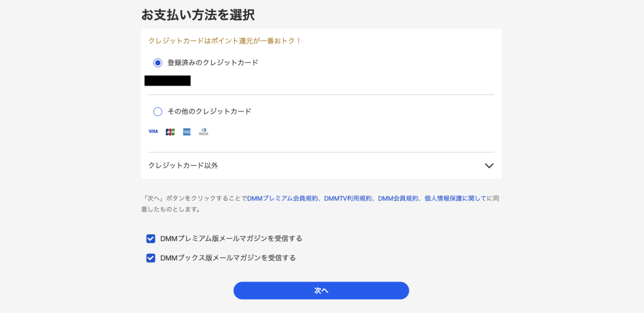This screenshot has width=644, height=313.
Task: Click the VISA card logo
Action: pyautogui.click(x=153, y=132)
